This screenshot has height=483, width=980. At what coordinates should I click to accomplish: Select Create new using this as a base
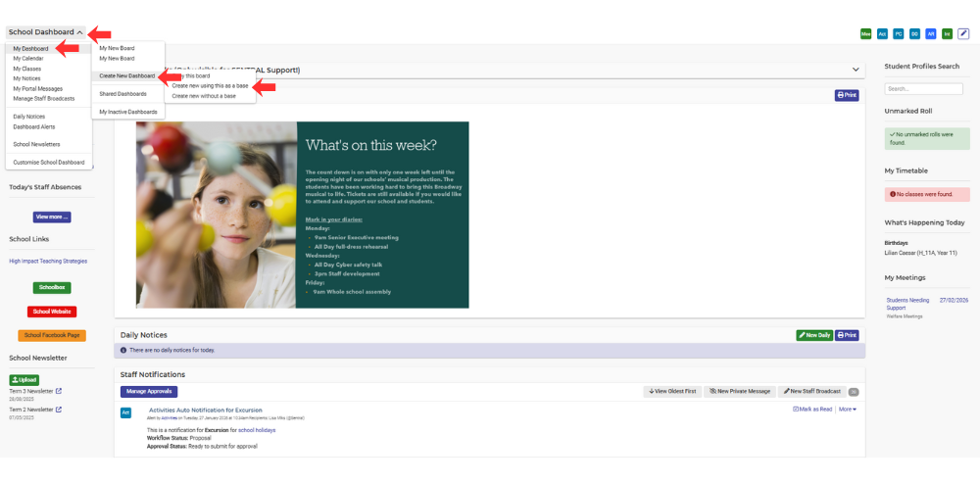pyautogui.click(x=210, y=85)
